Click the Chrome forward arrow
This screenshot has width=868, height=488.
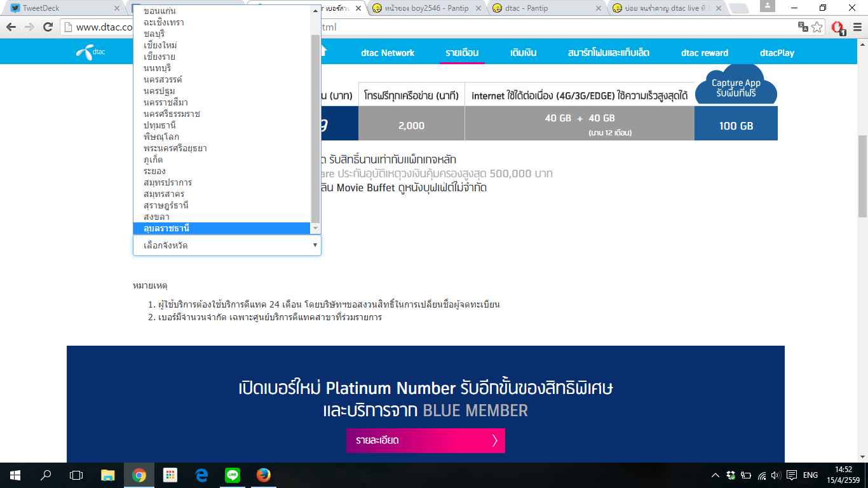[29, 27]
